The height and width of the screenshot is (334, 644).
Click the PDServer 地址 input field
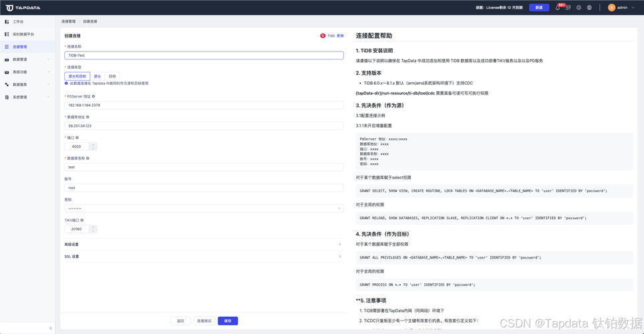coord(204,105)
